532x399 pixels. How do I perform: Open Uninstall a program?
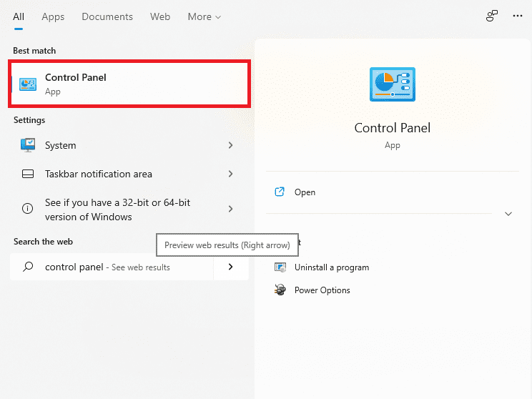pyautogui.click(x=332, y=267)
